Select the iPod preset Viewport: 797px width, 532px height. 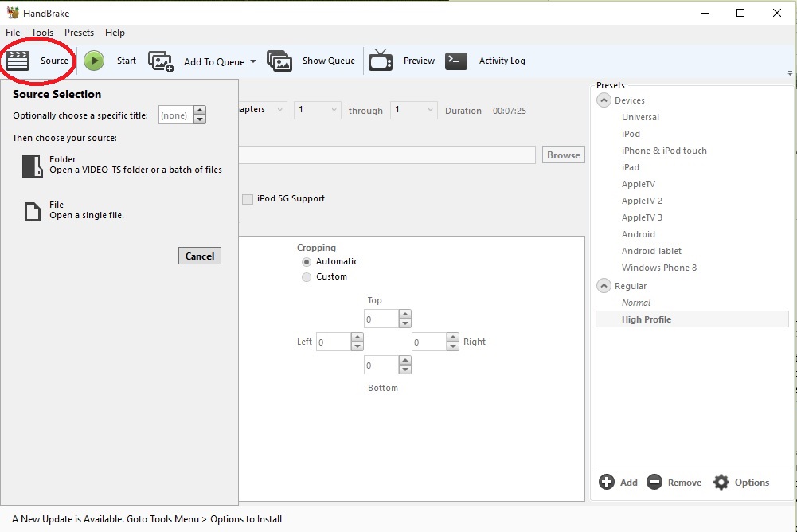pyautogui.click(x=631, y=134)
